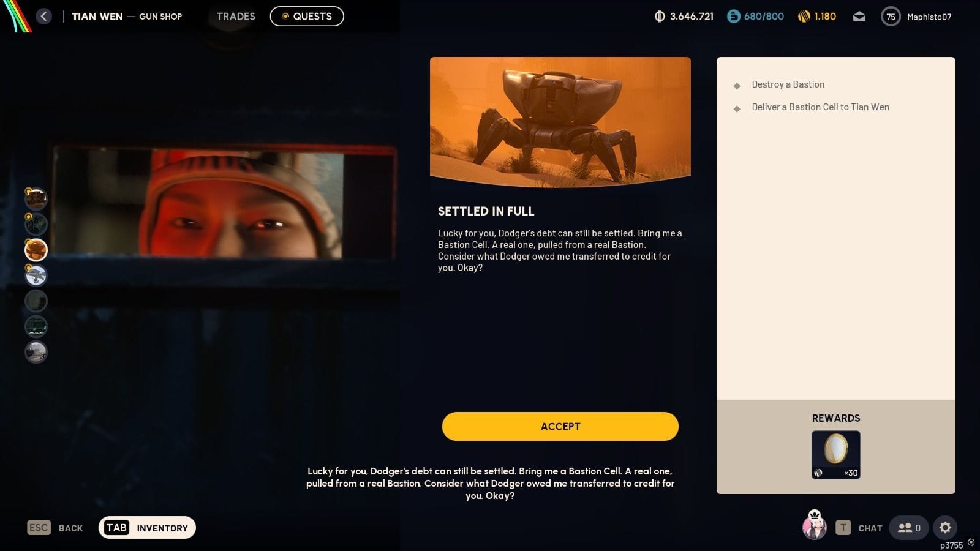Viewport: 980px width, 551px height.
Task: Open the settings gear icon
Action: pyautogui.click(x=945, y=528)
